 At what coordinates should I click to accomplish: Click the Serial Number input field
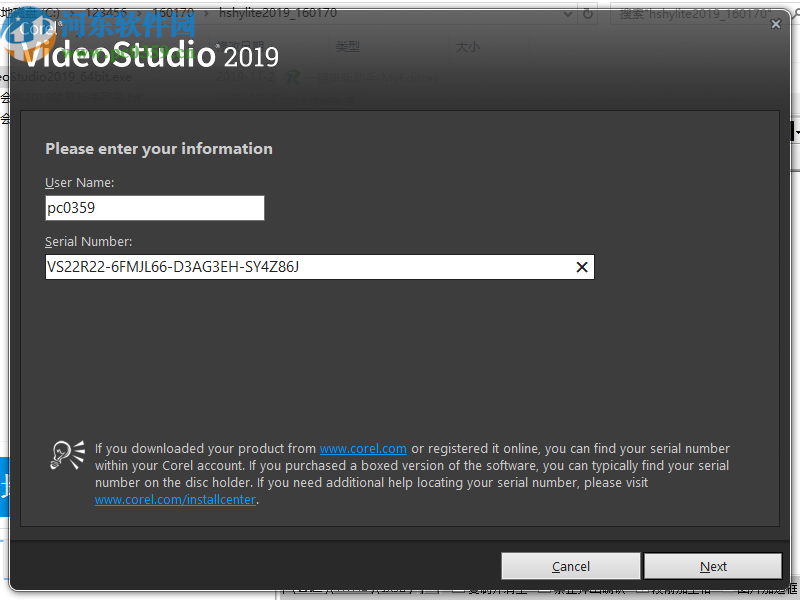(x=319, y=267)
